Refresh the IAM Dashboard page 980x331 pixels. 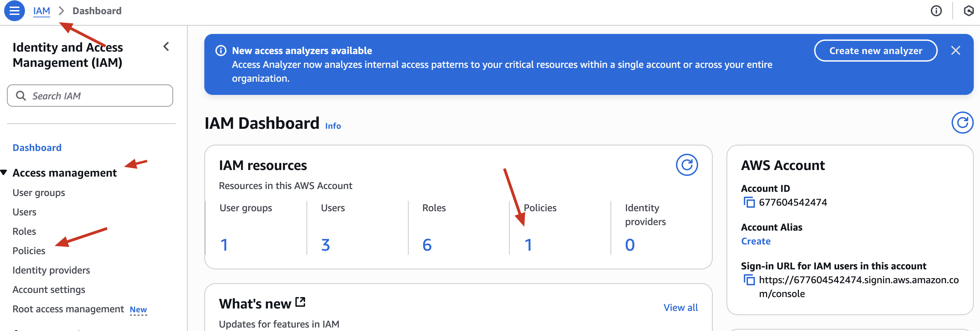[962, 123]
